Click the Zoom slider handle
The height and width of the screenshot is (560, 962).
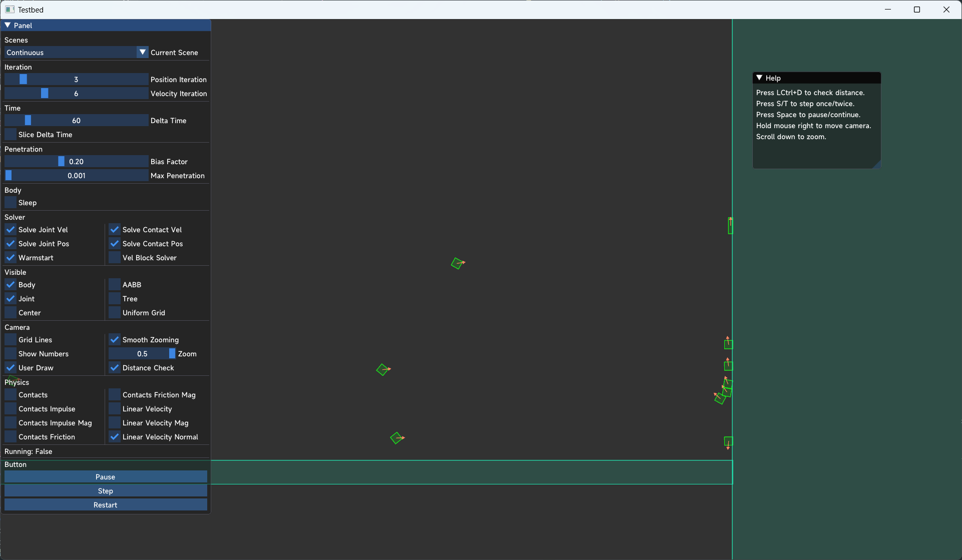(172, 354)
